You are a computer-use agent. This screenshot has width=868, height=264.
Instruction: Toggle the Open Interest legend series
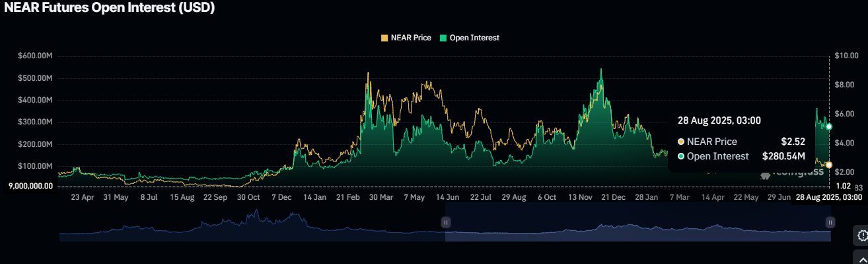(x=470, y=38)
